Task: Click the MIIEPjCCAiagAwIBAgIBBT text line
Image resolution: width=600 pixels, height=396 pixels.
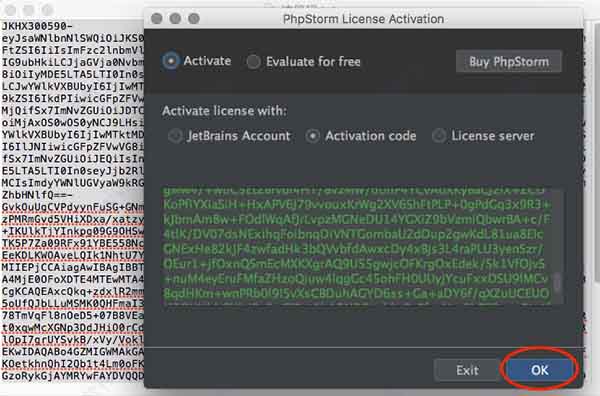Action: tap(73, 267)
